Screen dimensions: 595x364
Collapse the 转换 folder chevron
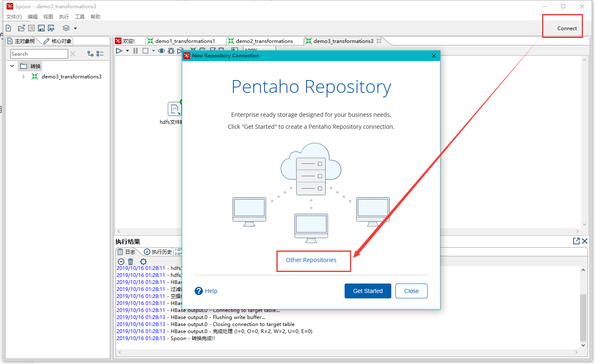point(12,66)
